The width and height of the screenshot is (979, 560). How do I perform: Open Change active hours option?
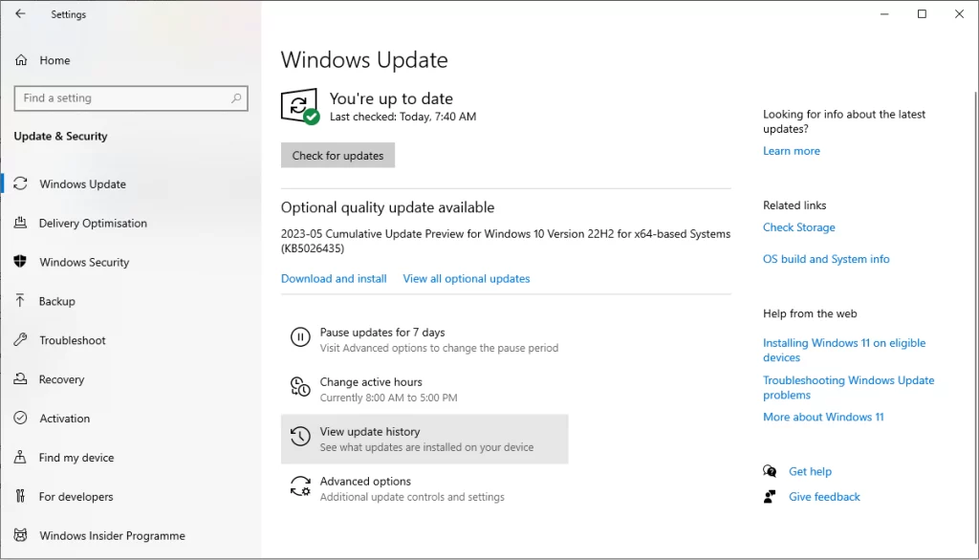pos(424,389)
